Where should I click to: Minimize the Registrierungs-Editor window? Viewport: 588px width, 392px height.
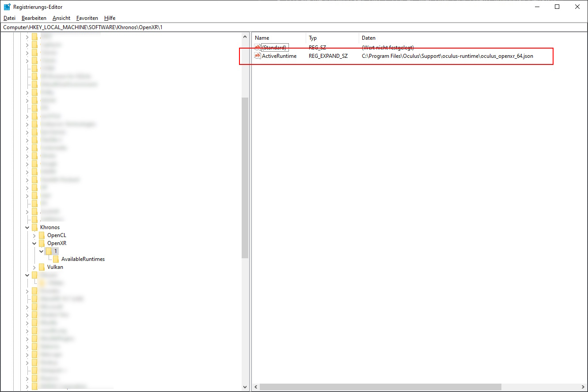pos(537,7)
